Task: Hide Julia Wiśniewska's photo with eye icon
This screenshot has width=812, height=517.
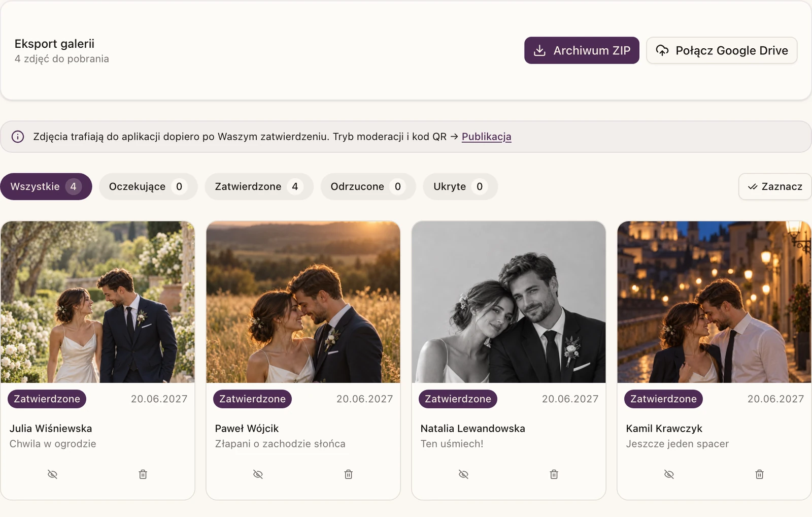Action: click(52, 474)
